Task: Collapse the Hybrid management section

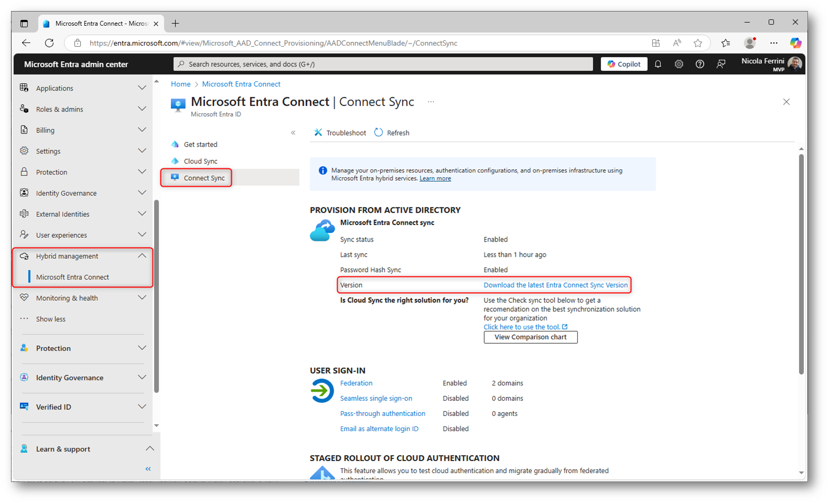Action: point(83,256)
